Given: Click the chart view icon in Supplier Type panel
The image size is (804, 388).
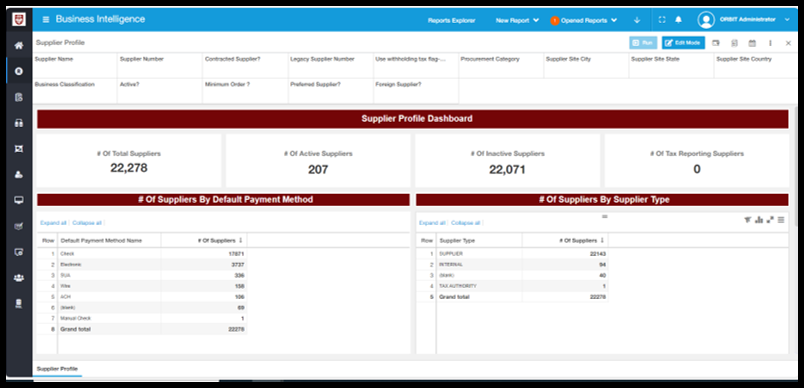Looking at the screenshot, I should pyautogui.click(x=759, y=220).
